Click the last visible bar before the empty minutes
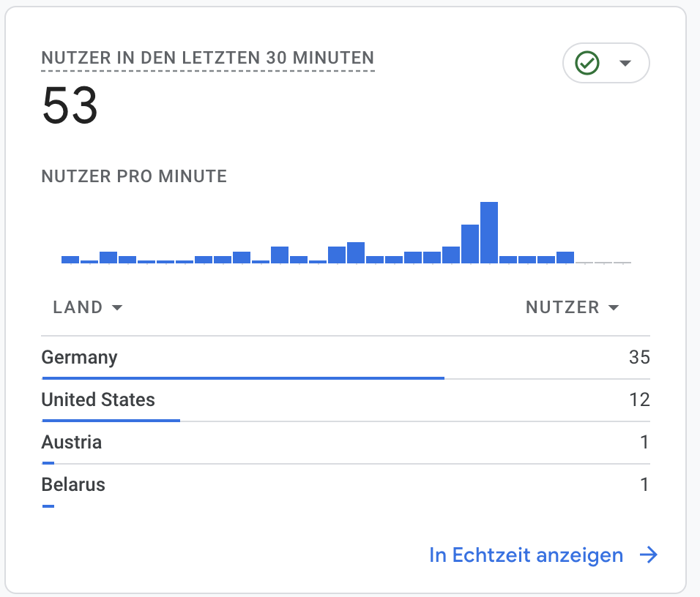The height and width of the screenshot is (597, 700). (564, 256)
